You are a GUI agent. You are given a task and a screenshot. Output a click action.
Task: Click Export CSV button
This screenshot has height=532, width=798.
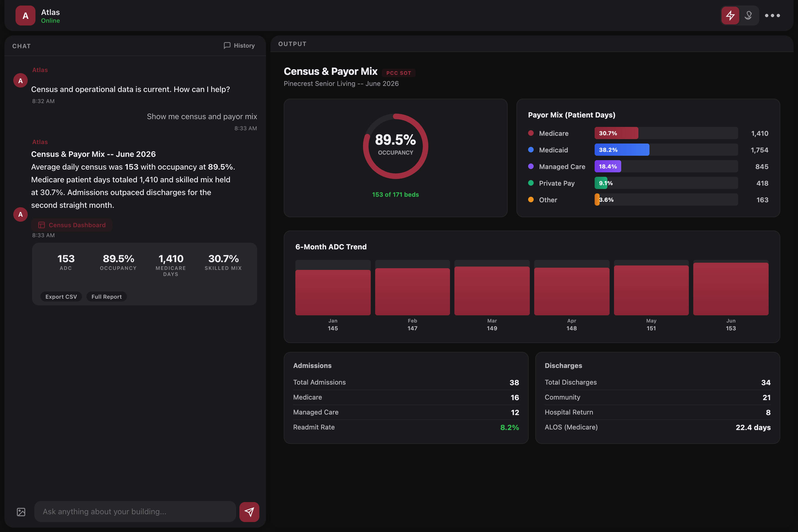click(61, 296)
